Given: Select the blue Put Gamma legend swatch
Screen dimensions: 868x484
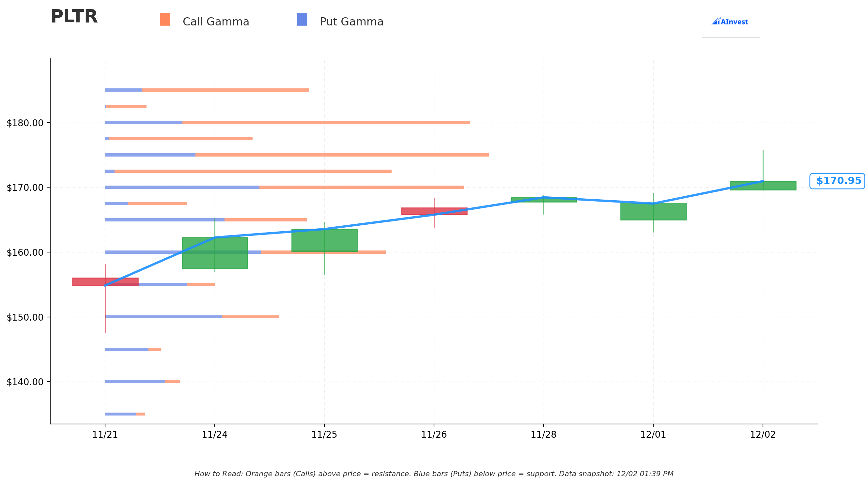Looking at the screenshot, I should (x=302, y=19).
